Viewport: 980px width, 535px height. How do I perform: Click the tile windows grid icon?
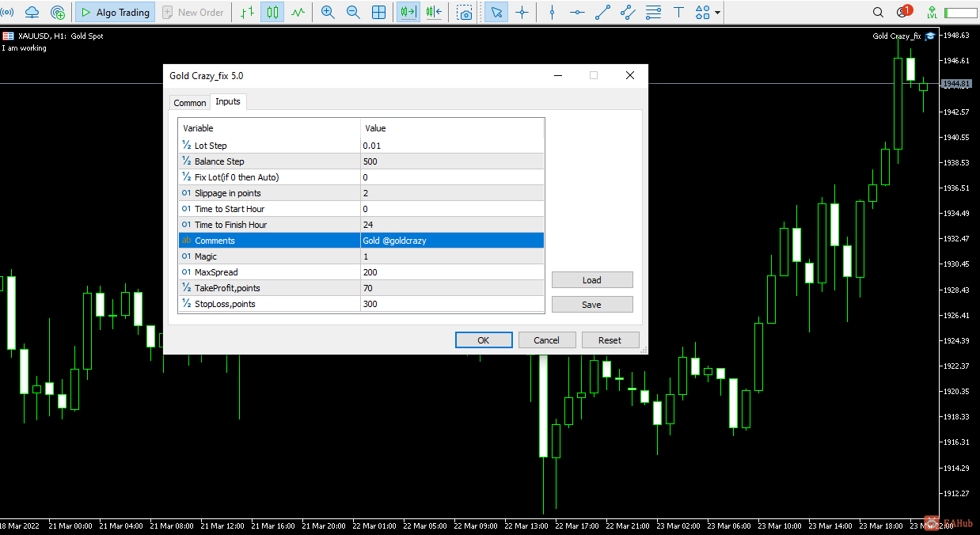(379, 13)
